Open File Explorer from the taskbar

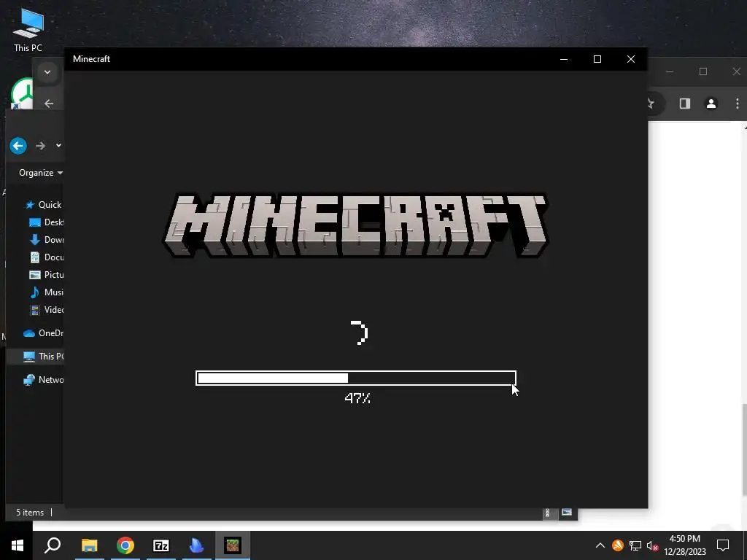pos(89,545)
